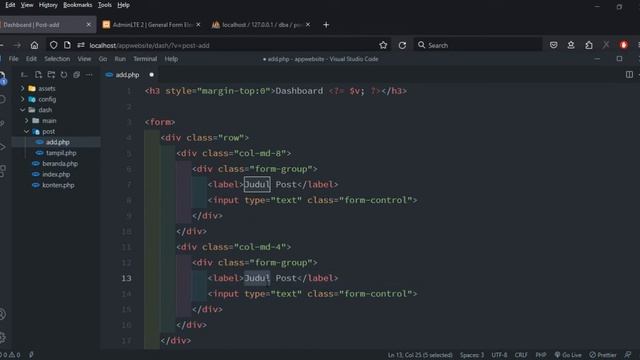Reload the page in Firefox
The width and height of the screenshot is (640, 360).
pos(402,45)
